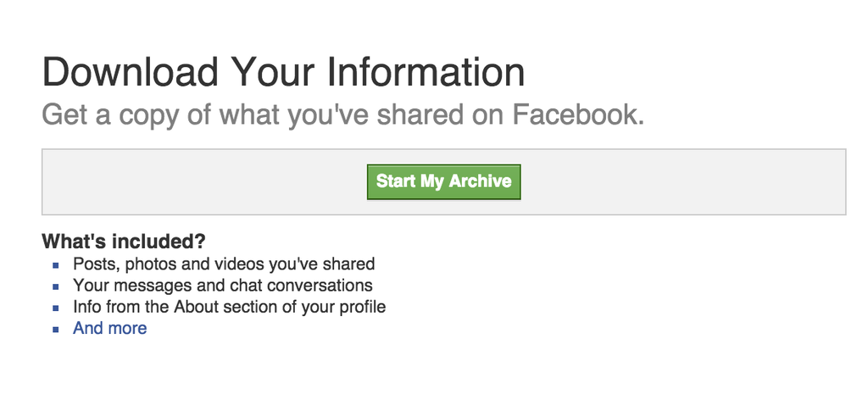Image resolution: width=868 pixels, height=411 pixels.
Task: Select the Posts, photos and videos you've shared item
Action: [224, 264]
